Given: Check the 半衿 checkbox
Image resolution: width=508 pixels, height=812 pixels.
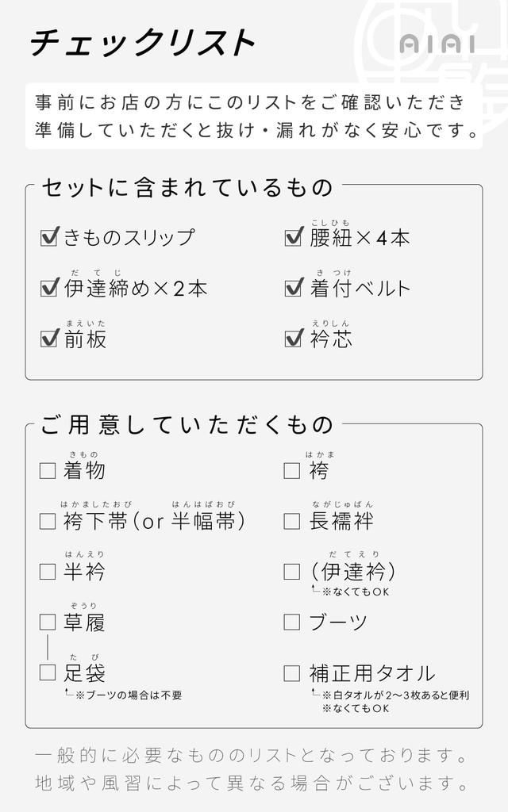Looking at the screenshot, I should (x=48, y=572).
